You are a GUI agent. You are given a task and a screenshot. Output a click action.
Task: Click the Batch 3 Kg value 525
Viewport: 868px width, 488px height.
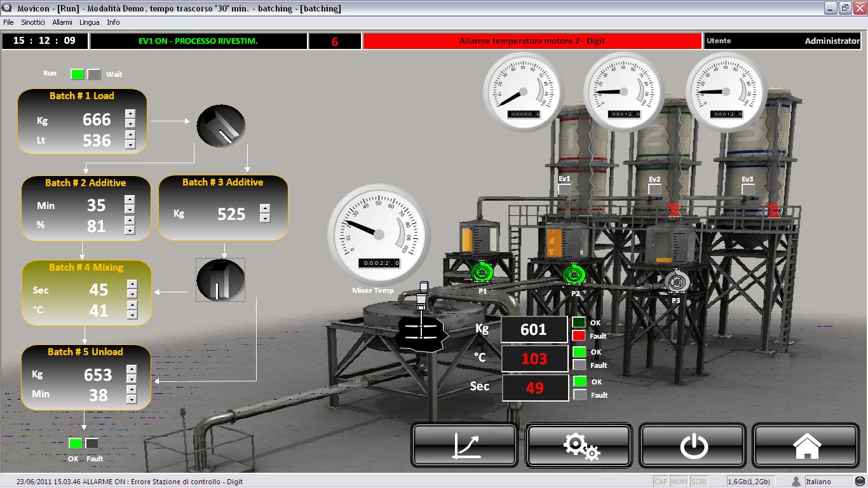231,214
